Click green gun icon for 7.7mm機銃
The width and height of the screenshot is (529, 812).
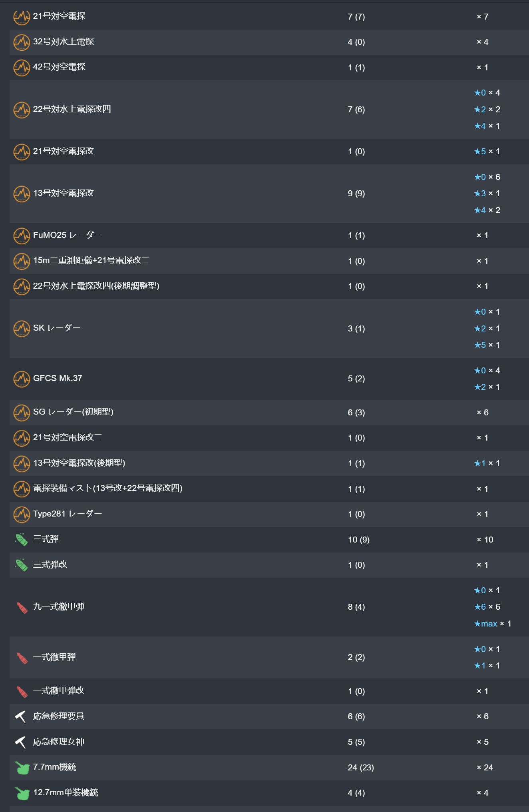[x=22, y=768]
